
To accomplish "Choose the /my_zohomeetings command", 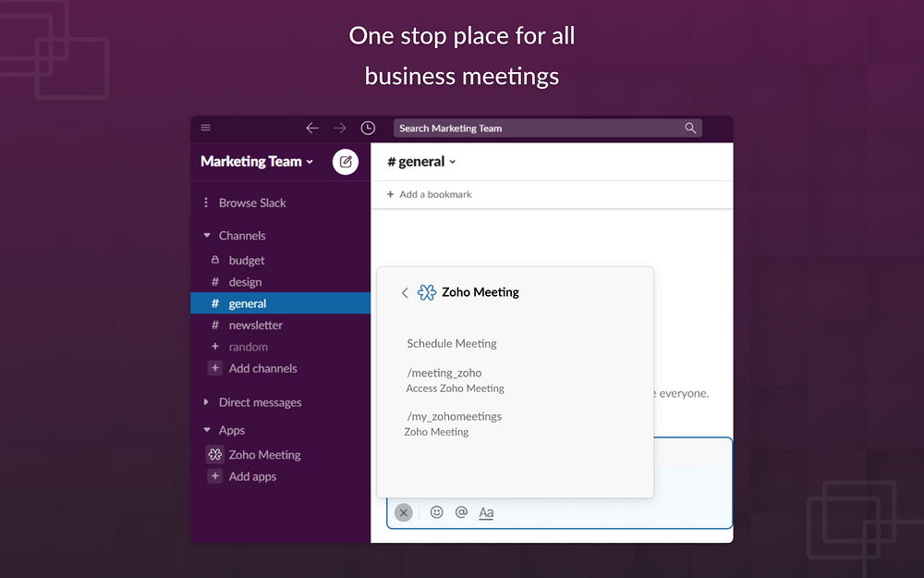I will [455, 416].
